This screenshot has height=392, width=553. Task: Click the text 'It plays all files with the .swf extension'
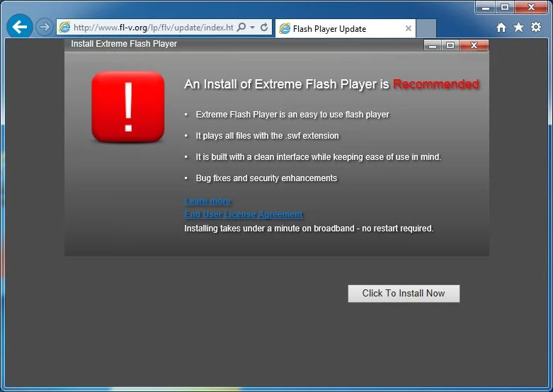(x=268, y=136)
